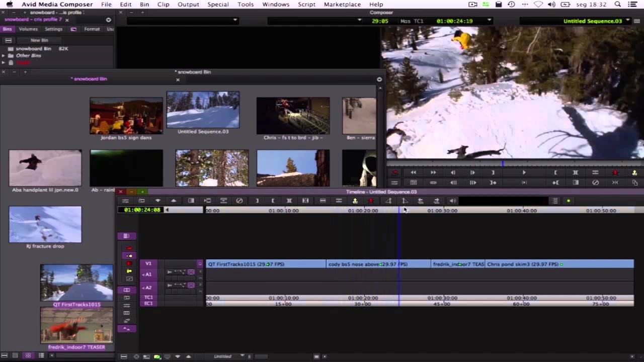
Task: Click the audio speaker icon in timeline toolbar
Action: click(x=453, y=201)
